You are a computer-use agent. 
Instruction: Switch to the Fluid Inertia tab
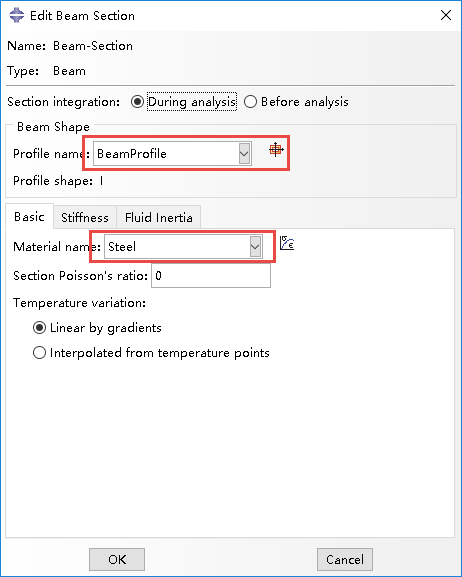(x=159, y=217)
